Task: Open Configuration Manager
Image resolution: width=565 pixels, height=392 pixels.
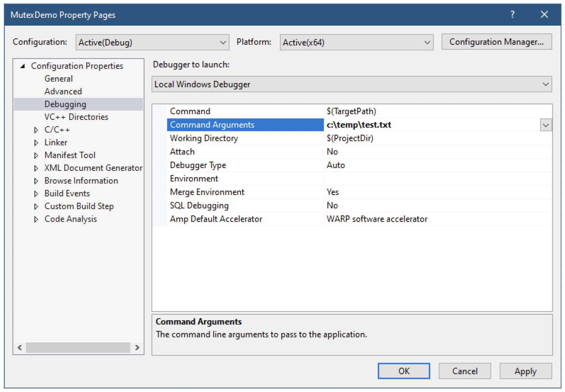Action: tap(496, 42)
